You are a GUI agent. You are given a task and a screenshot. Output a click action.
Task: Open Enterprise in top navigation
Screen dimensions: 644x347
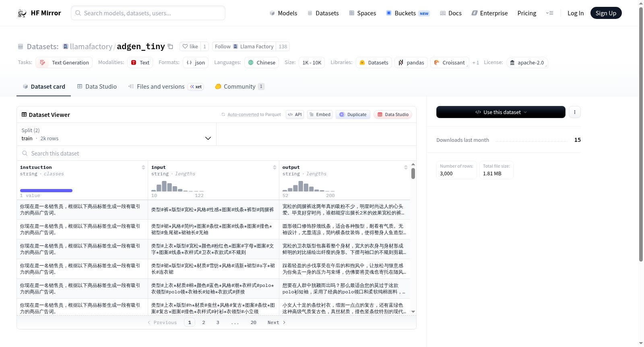(x=489, y=13)
